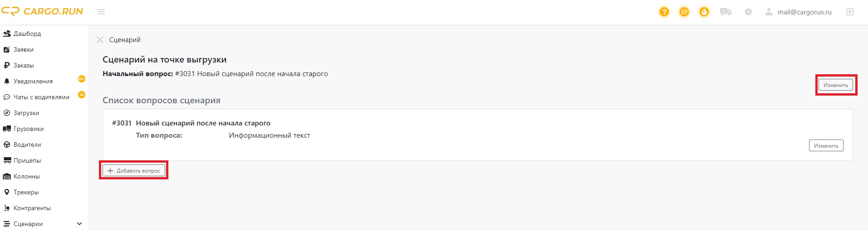Go to Дашборд in sidebar

[x=27, y=34]
